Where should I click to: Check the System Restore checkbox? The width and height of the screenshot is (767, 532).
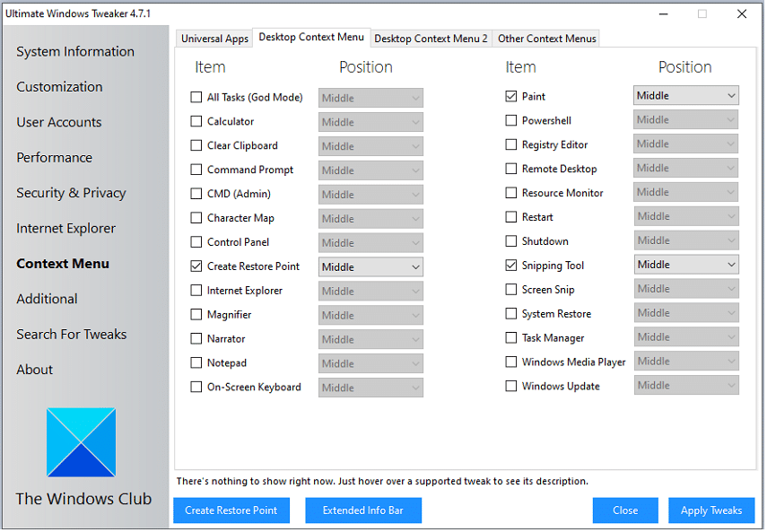(511, 313)
